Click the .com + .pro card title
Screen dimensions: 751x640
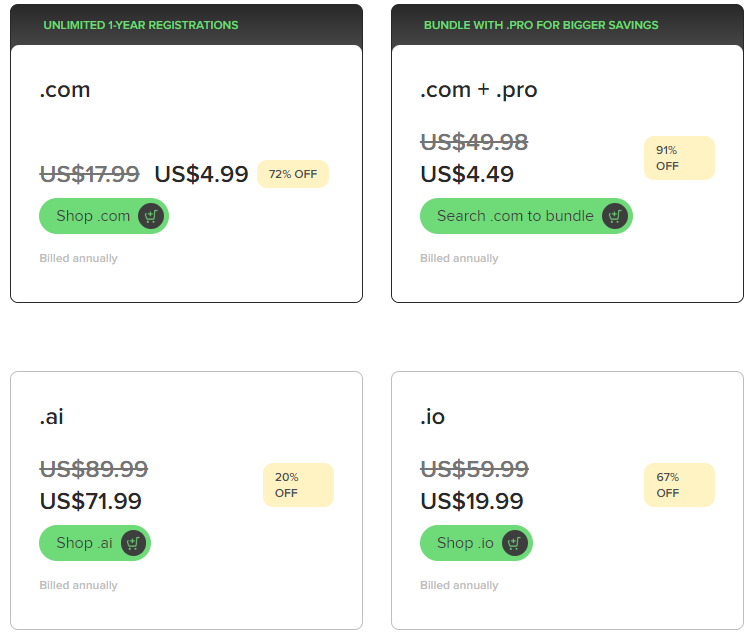[x=478, y=90]
